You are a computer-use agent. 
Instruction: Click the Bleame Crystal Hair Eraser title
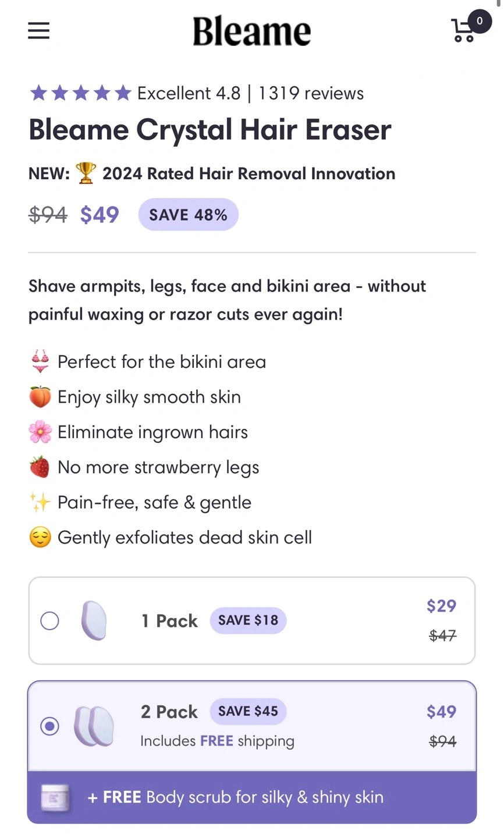[210, 130]
